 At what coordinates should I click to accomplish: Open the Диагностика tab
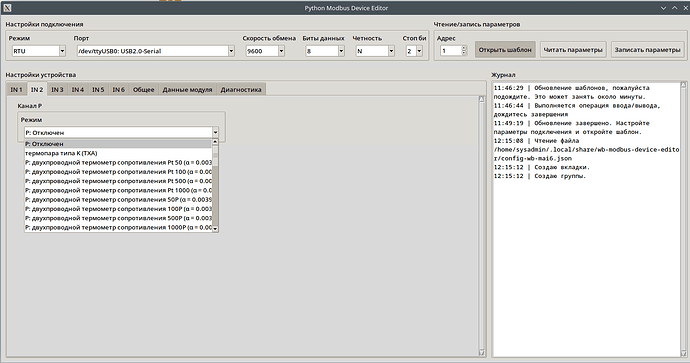coord(241,89)
